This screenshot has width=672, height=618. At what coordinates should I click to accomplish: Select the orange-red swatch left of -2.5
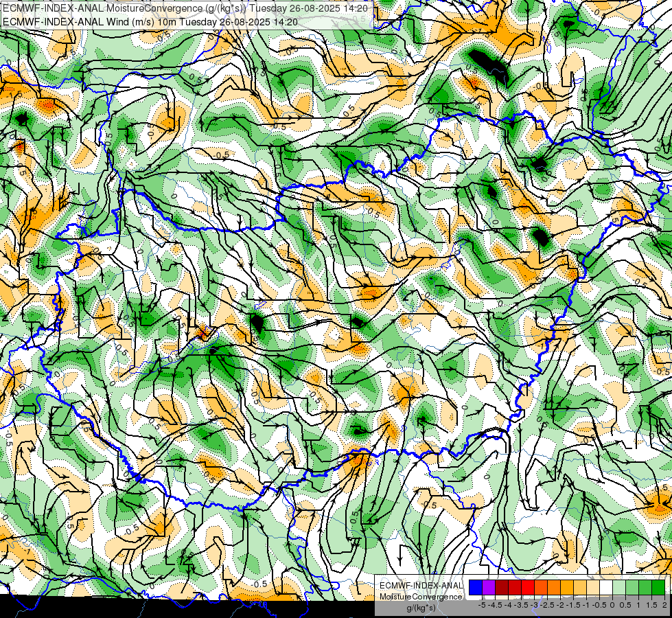coord(541,588)
